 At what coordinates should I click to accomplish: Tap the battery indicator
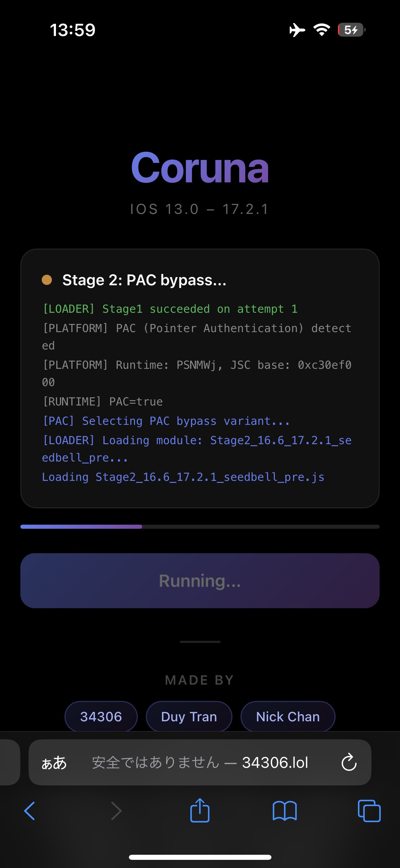point(351,30)
